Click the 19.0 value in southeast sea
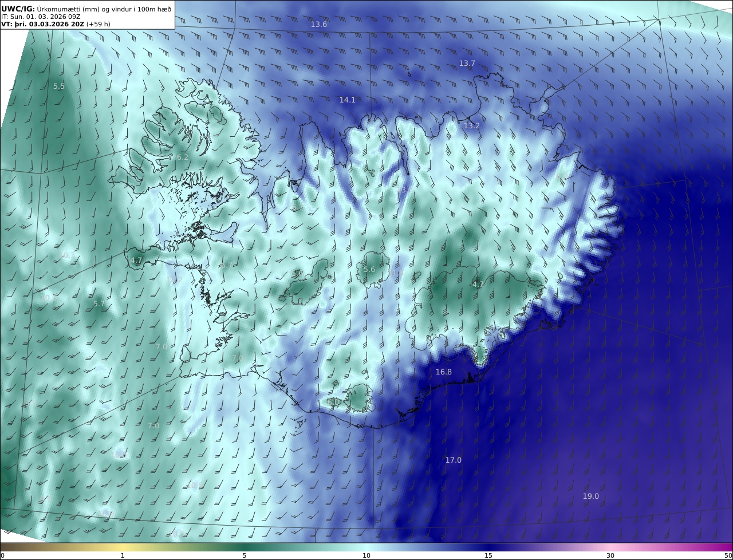The height and width of the screenshot is (560, 733). [591, 496]
